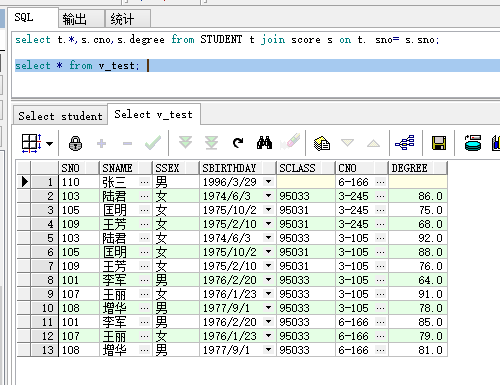Click the clear record eraser icon

pyautogui.click(x=290, y=141)
